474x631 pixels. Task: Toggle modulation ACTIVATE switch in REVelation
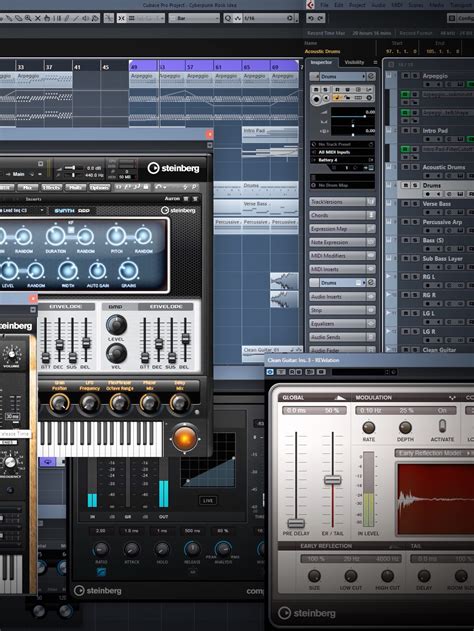click(442, 426)
